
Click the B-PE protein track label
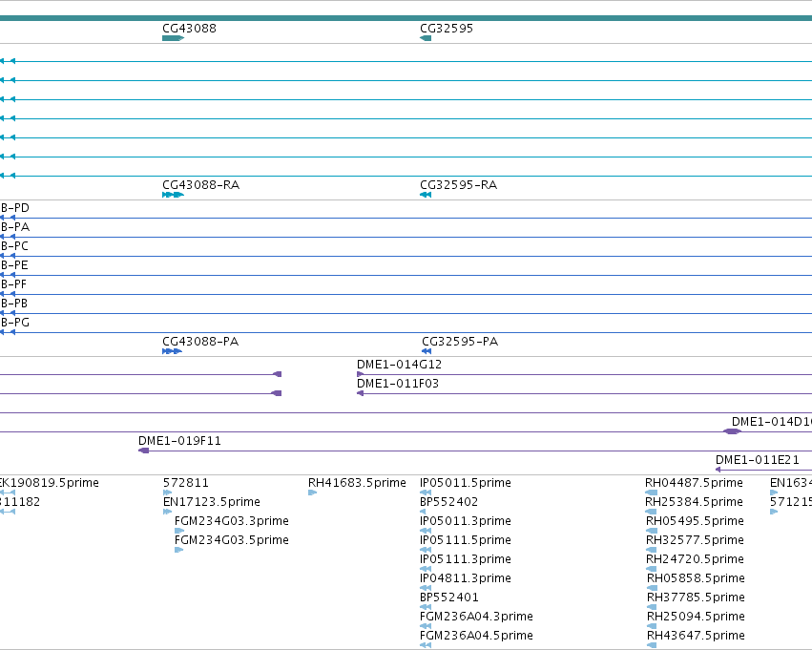[14, 265]
